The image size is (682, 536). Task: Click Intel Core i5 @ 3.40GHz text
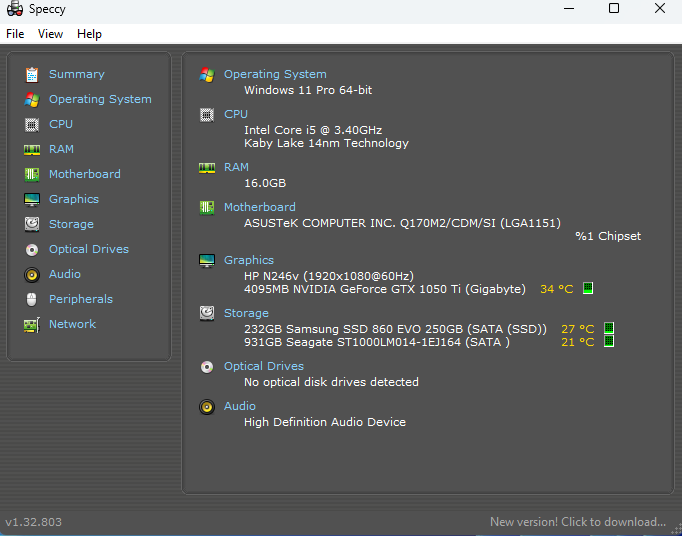pyautogui.click(x=313, y=130)
